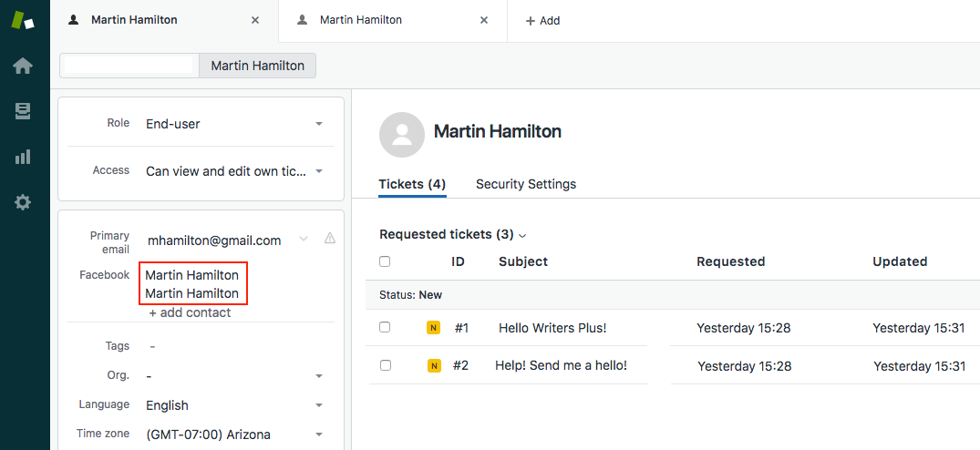The width and height of the screenshot is (980, 450).
Task: Select the checkbox for ticket #2
Action: (x=385, y=365)
